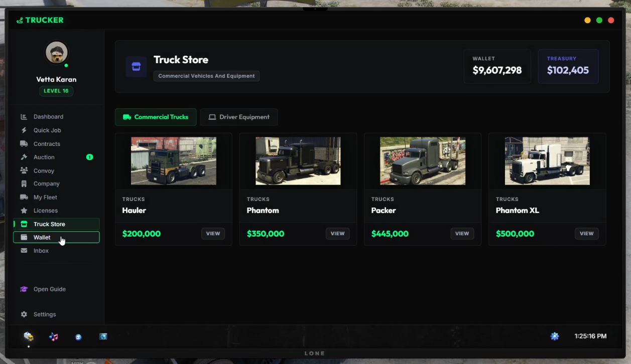Switch to the Commercial Trucks tab
This screenshot has height=364, width=631.
coord(156,117)
